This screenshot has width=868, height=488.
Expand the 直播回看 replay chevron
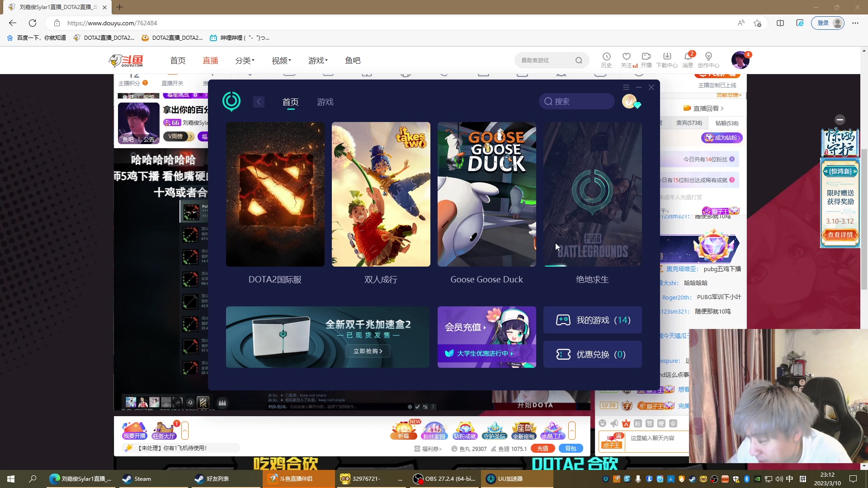[x=722, y=108]
